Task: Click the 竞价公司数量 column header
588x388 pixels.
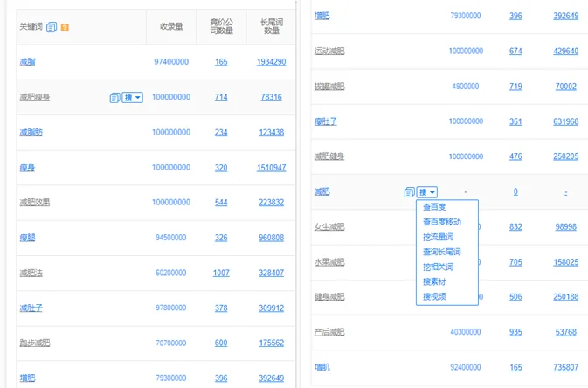Action: [x=221, y=26]
